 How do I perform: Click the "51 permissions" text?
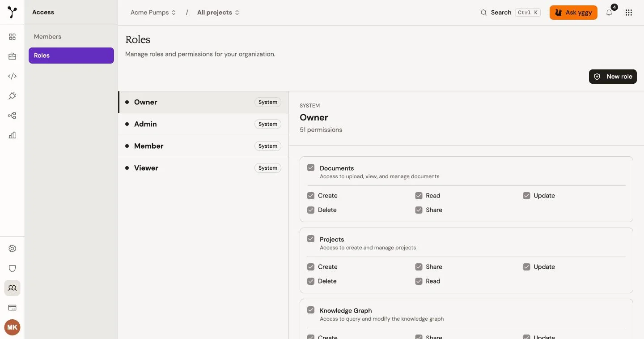click(x=321, y=130)
